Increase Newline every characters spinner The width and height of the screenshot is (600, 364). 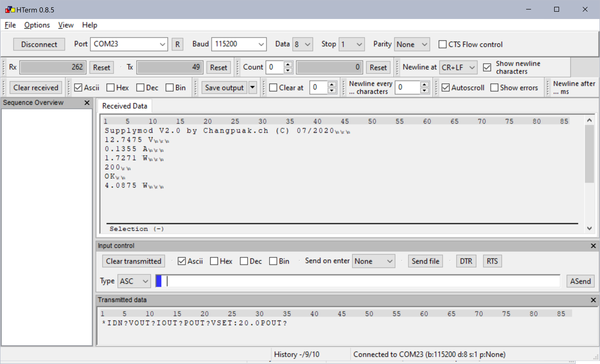pyautogui.click(x=424, y=84)
